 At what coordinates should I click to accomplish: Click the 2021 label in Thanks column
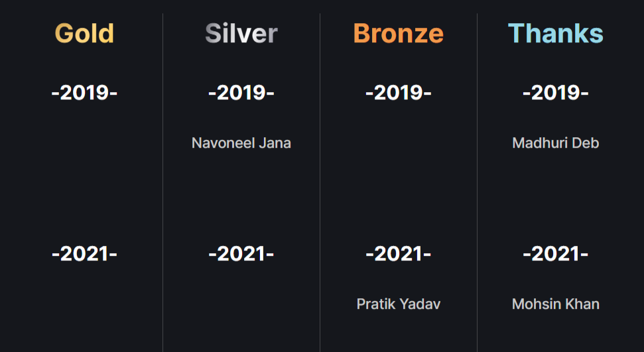555,253
